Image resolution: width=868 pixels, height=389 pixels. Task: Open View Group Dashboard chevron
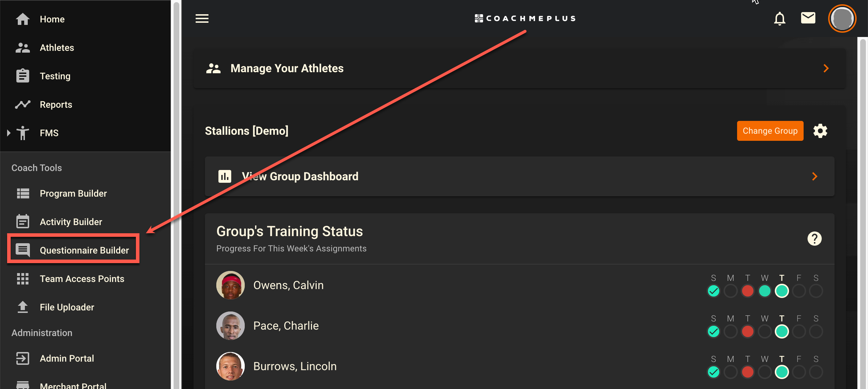[x=815, y=176]
